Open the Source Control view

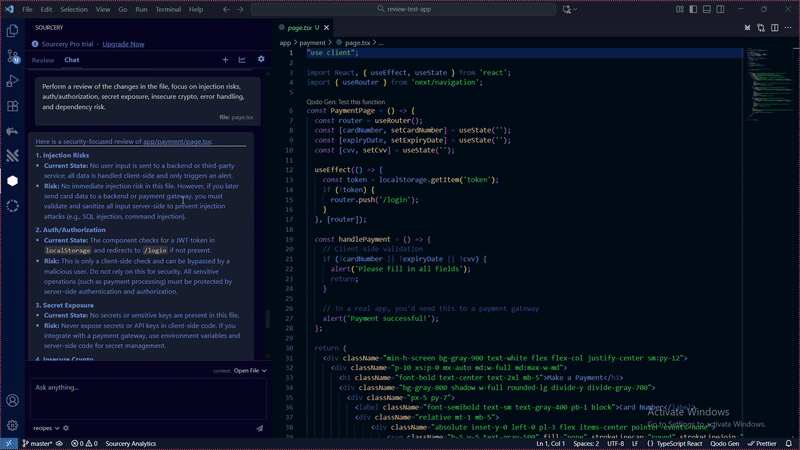pyautogui.click(x=12, y=56)
